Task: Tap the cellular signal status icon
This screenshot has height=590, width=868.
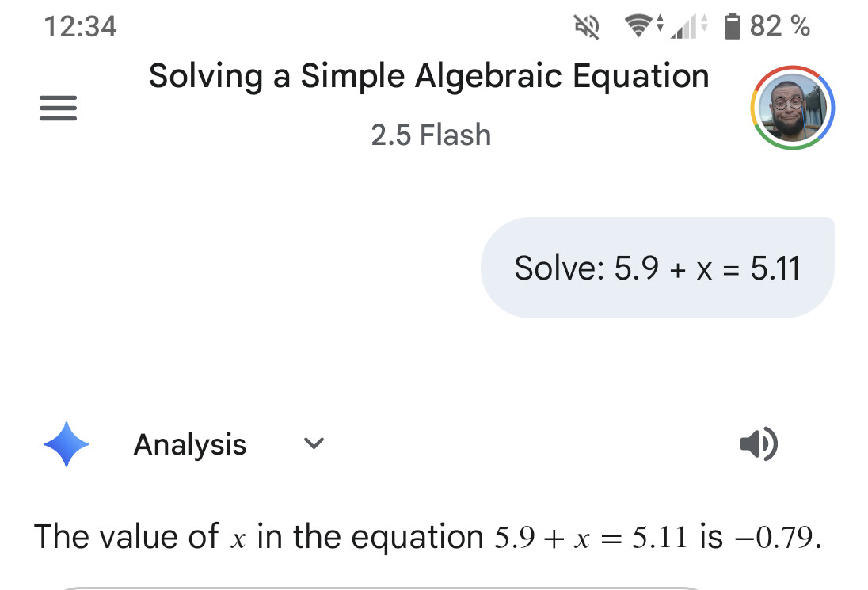Action: tap(684, 28)
